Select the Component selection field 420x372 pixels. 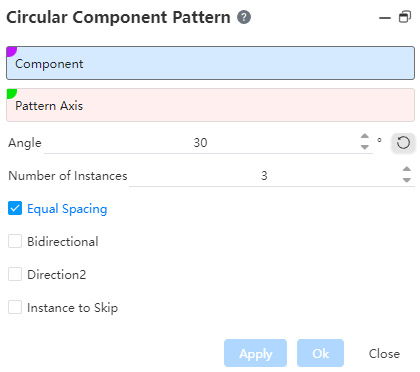point(210,63)
